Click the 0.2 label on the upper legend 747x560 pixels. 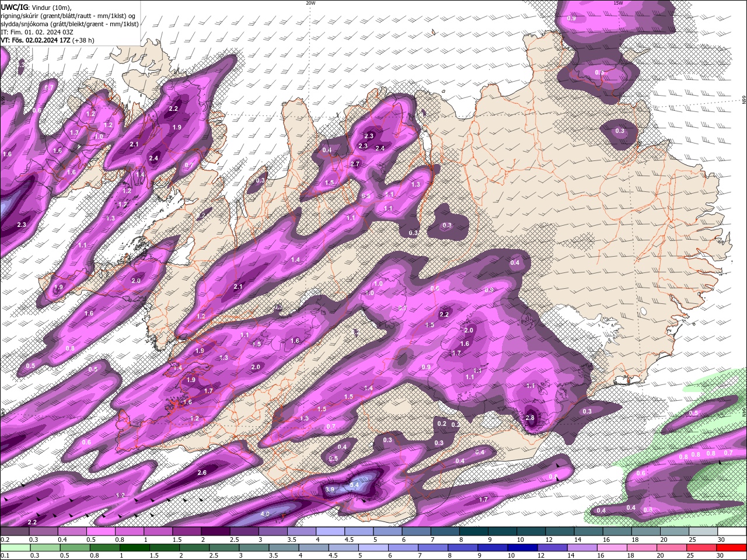pyautogui.click(x=4, y=540)
